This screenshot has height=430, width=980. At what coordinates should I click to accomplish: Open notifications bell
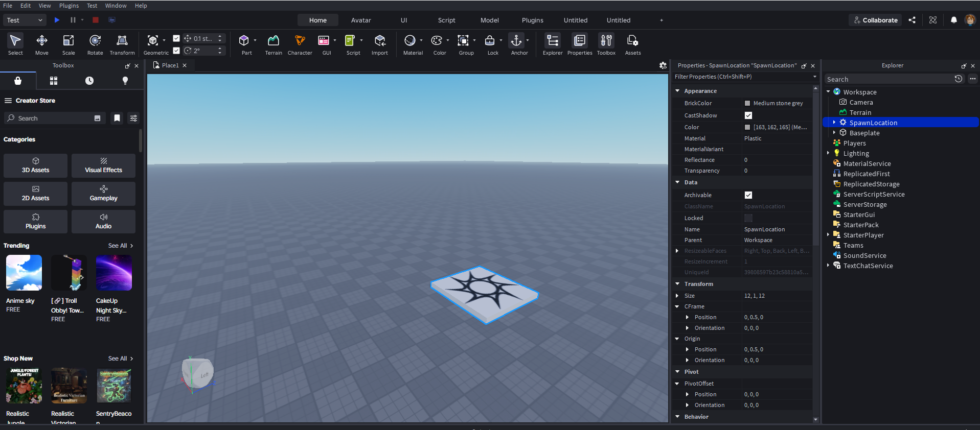coord(954,20)
